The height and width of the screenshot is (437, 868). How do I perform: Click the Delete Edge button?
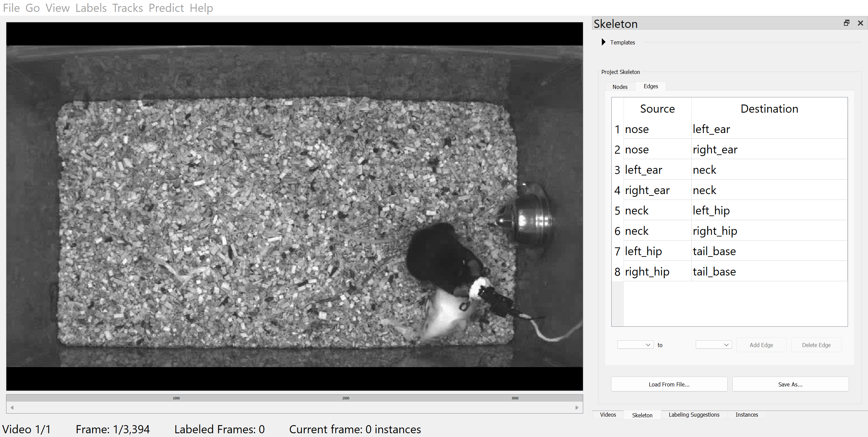click(816, 345)
